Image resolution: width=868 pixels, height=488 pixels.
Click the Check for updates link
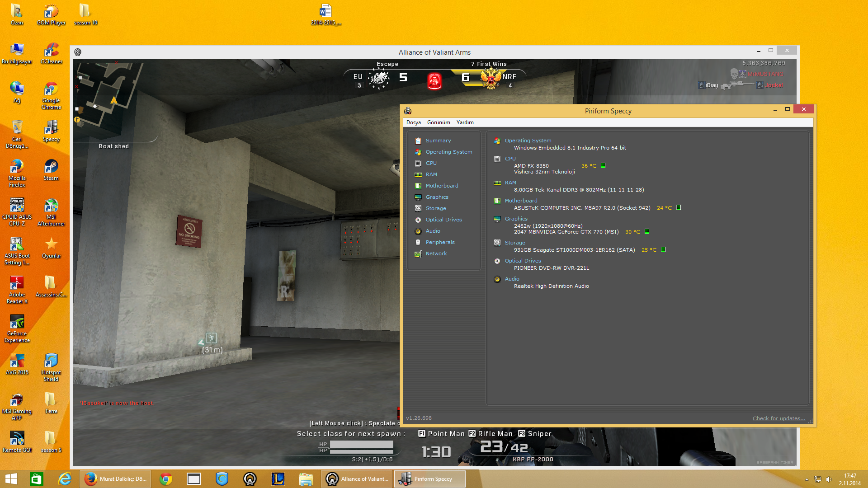778,418
